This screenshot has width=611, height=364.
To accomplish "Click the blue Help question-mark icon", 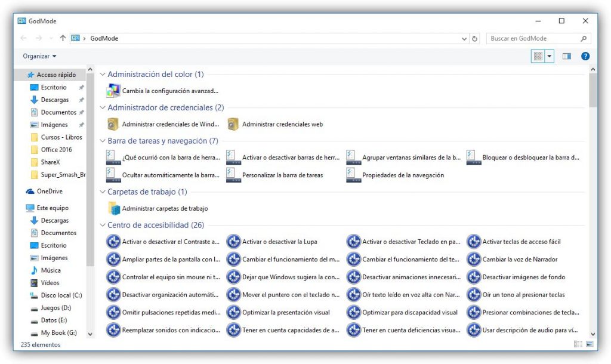I will tap(585, 56).
